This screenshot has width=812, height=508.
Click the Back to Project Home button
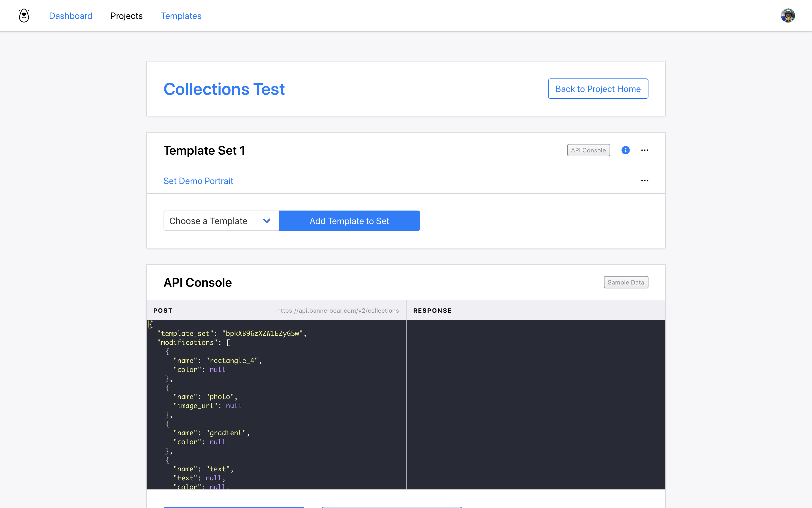click(x=598, y=89)
